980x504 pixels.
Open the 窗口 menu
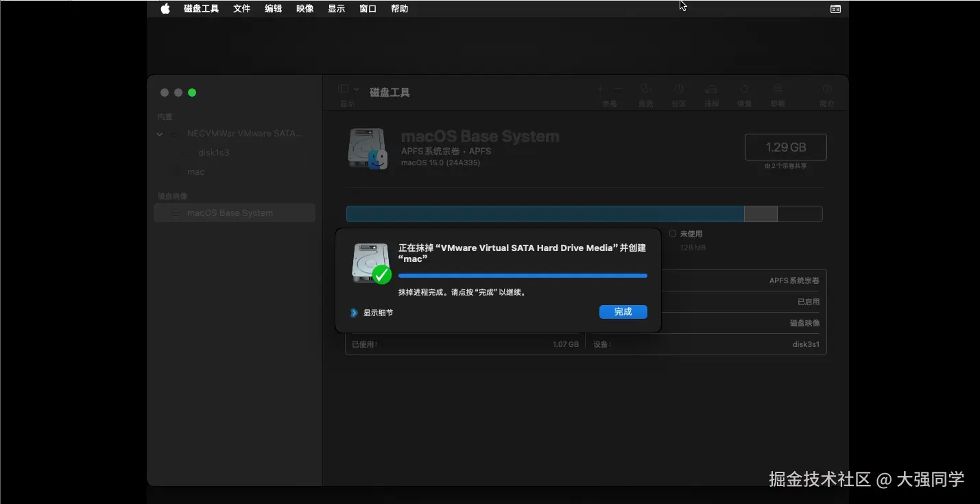pyautogui.click(x=368, y=9)
